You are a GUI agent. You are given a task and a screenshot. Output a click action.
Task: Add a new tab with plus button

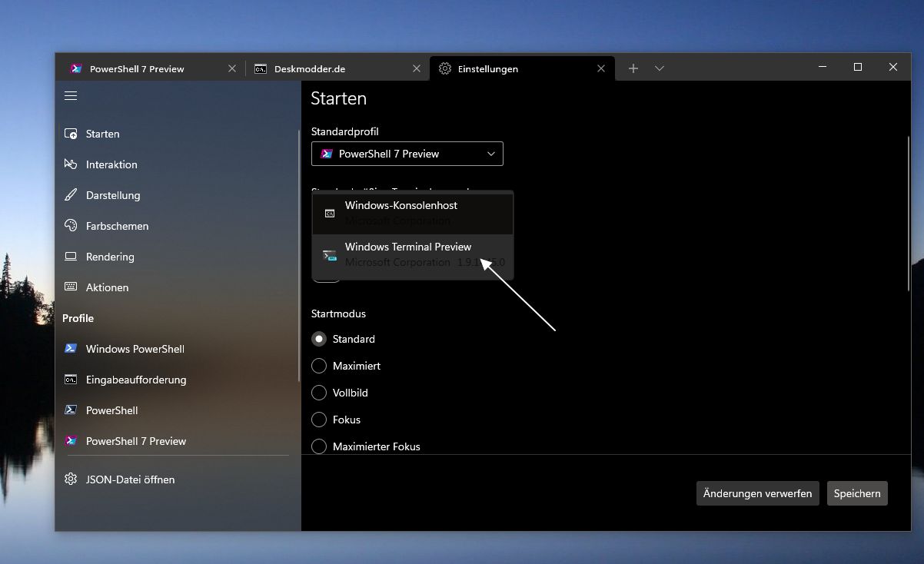[633, 68]
